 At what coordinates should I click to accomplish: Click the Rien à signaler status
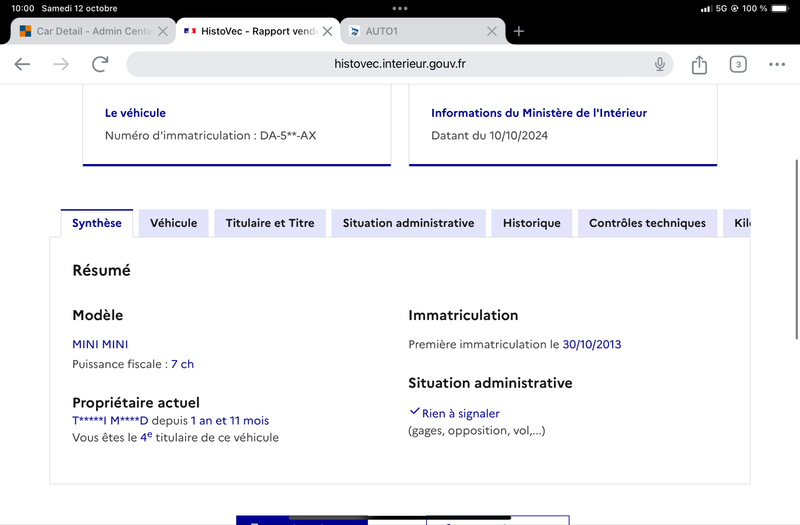(x=460, y=413)
